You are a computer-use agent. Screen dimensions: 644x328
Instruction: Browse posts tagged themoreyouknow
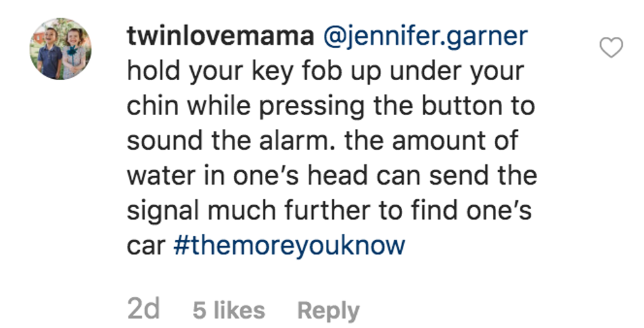click(x=289, y=246)
